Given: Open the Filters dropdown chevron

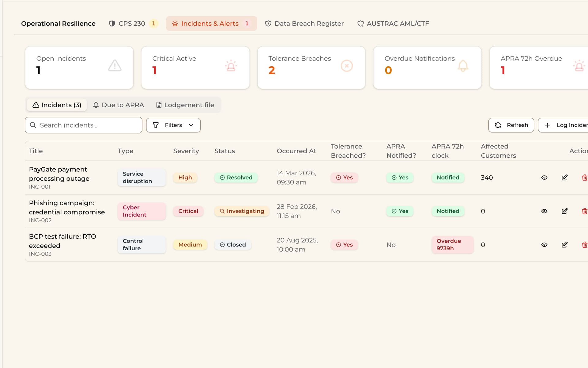Looking at the screenshot, I should (x=191, y=125).
